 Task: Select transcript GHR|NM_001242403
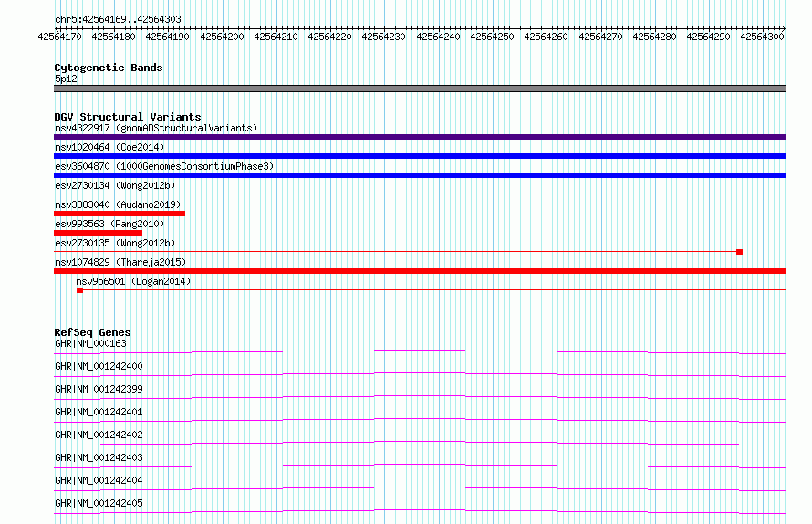99,457
